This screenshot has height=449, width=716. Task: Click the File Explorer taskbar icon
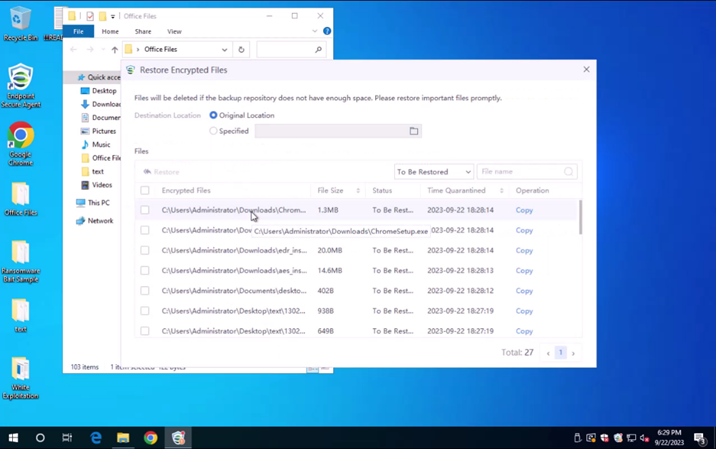click(123, 438)
